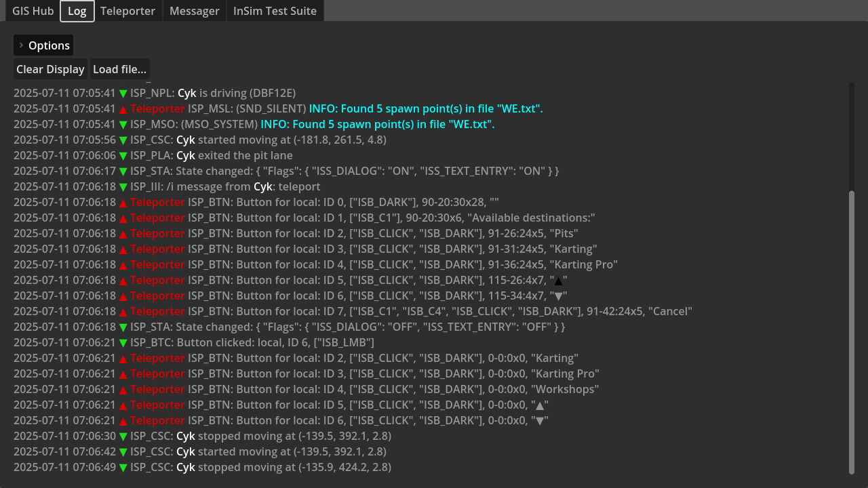Click green arrow on ISP_III teleport message line

(123, 187)
